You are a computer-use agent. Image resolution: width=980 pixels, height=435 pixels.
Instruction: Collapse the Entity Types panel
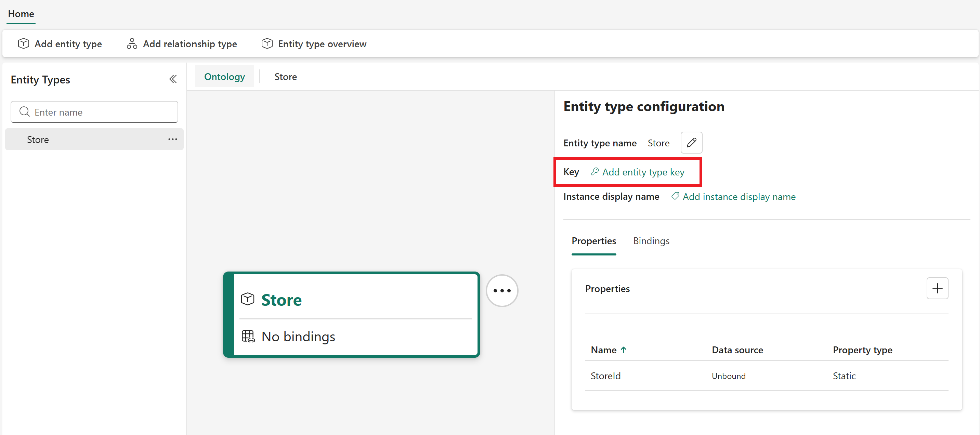(x=173, y=79)
